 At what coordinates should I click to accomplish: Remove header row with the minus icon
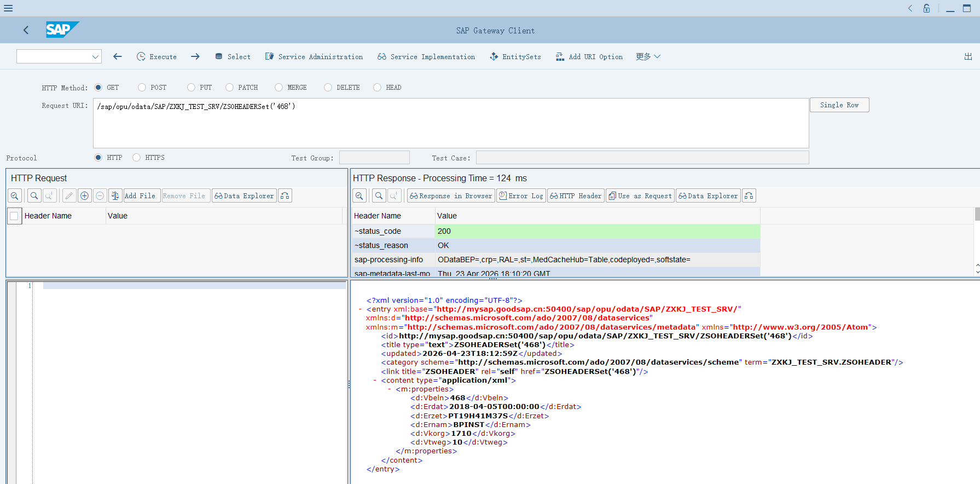click(100, 195)
